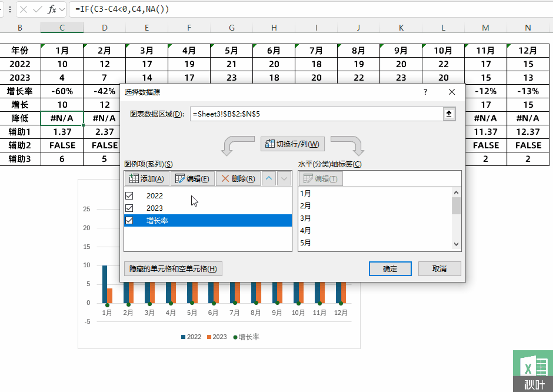Toggle the 增长率 series checkbox
The height and width of the screenshot is (392, 553).
click(129, 221)
